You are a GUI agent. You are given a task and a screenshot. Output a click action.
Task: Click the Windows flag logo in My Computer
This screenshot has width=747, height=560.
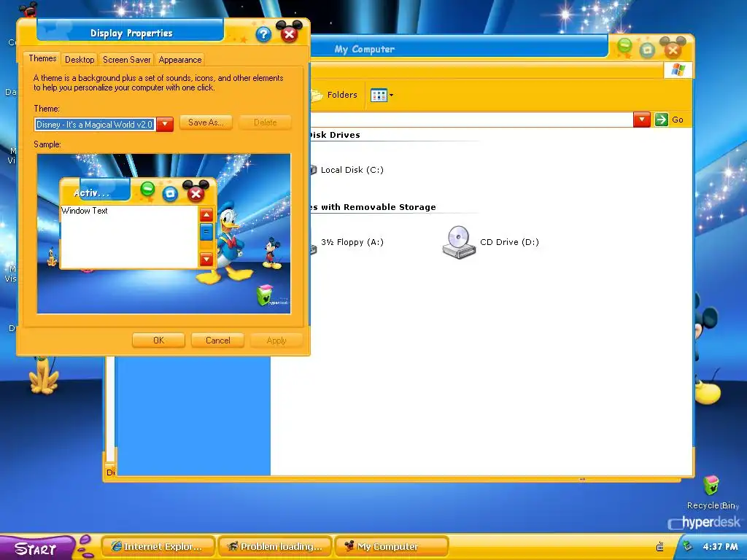pyautogui.click(x=678, y=70)
